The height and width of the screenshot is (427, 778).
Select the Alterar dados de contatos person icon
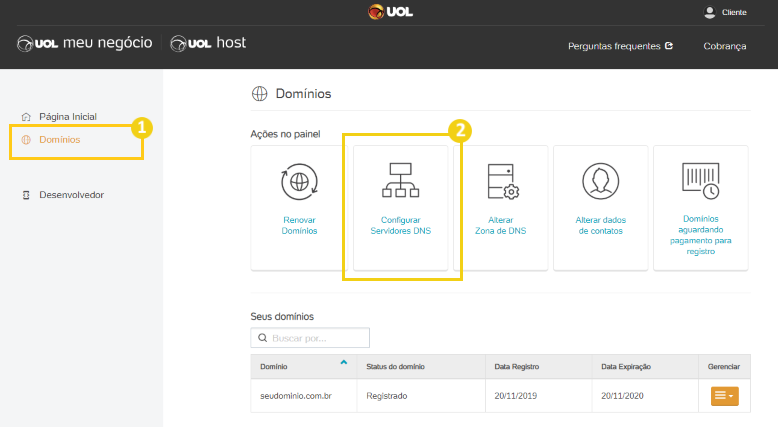coord(600,181)
